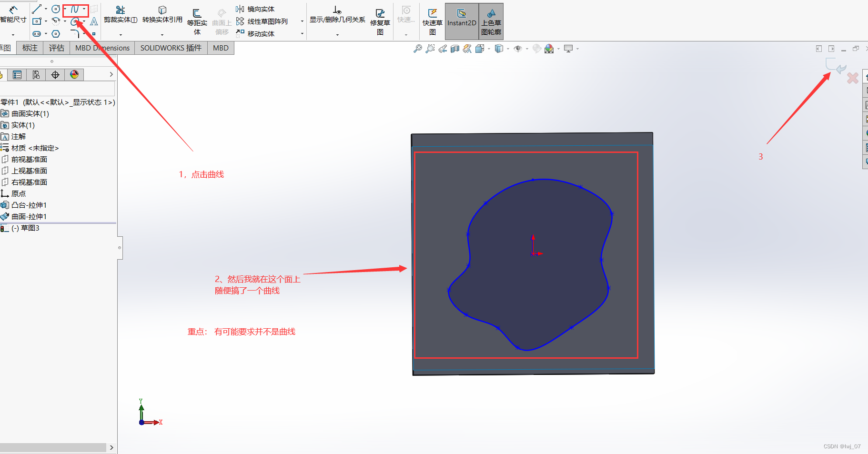Open View Orientation cube icon
The image size is (868, 454).
[480, 49]
